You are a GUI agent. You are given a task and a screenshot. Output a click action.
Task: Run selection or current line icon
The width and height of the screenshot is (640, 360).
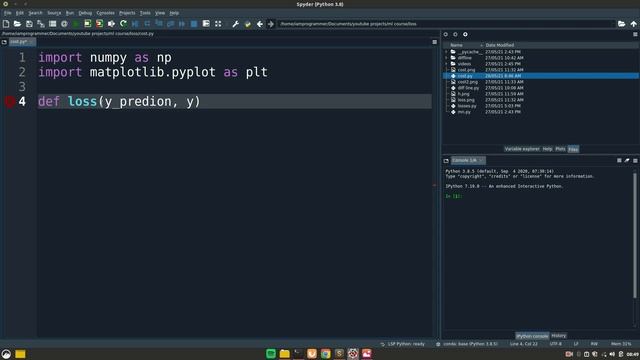click(111, 24)
